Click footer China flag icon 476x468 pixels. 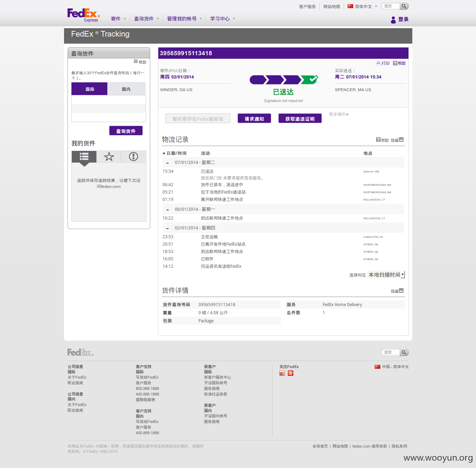[377, 367]
